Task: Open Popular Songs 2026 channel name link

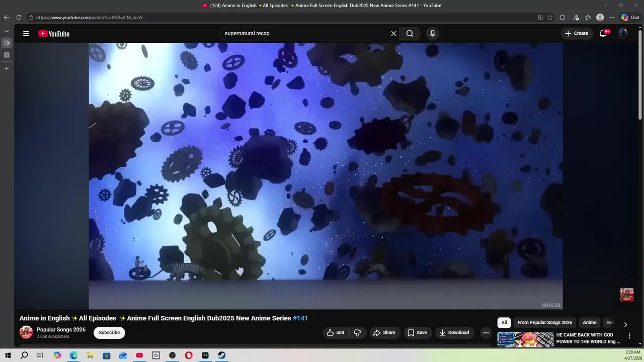Action: click(x=61, y=330)
